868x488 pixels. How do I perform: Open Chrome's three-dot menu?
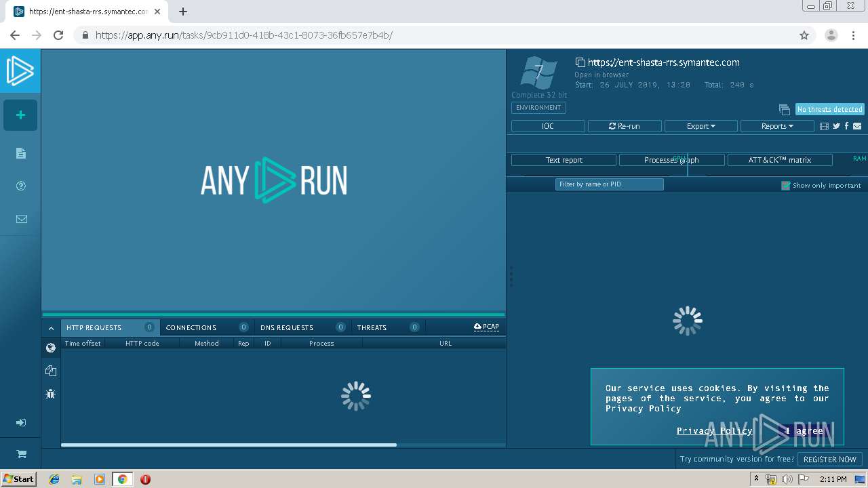point(853,35)
